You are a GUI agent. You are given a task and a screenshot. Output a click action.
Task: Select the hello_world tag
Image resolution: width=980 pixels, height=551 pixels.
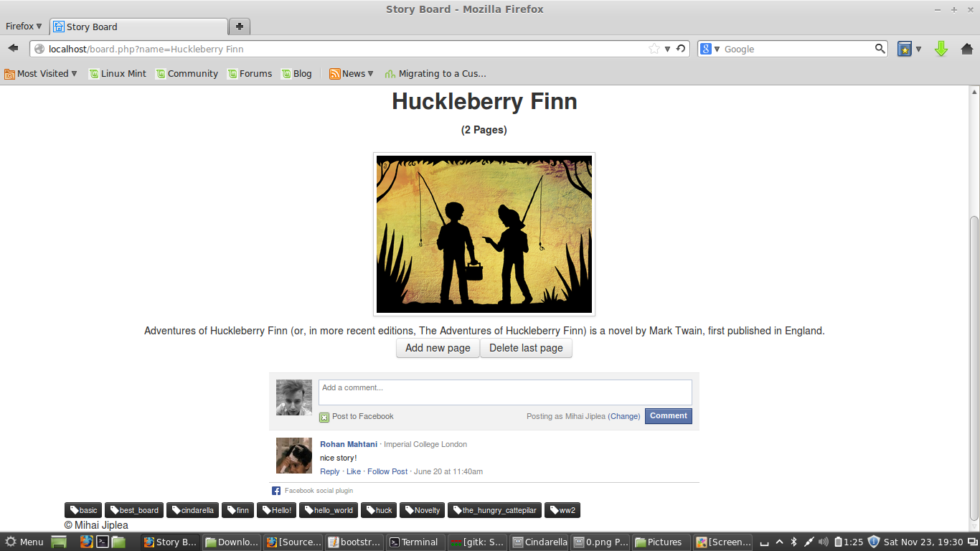click(x=329, y=510)
